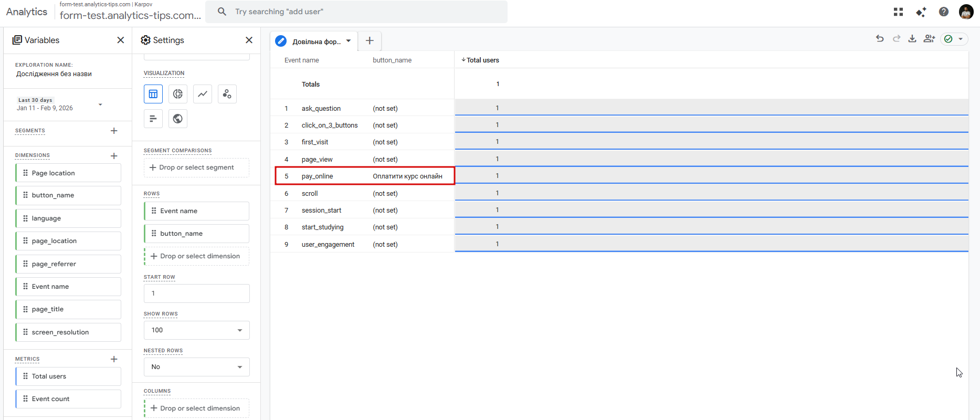
Task: Click the ask_question row
Action: click(x=619, y=108)
